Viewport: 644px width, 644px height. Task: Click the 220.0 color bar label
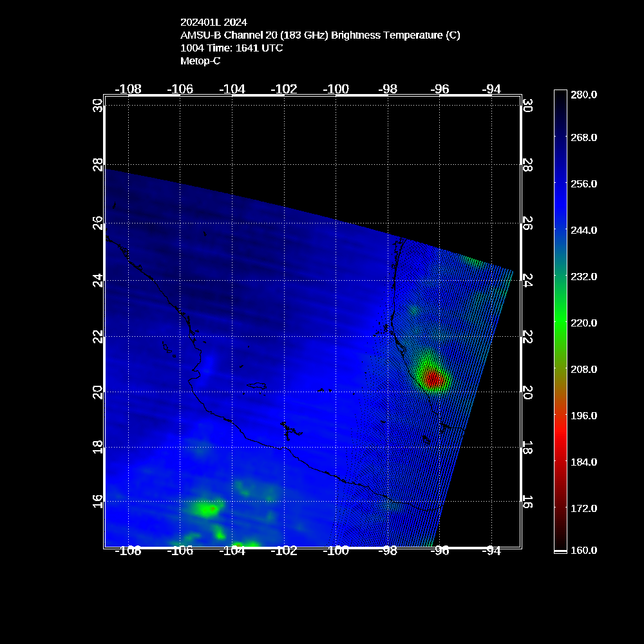point(583,323)
